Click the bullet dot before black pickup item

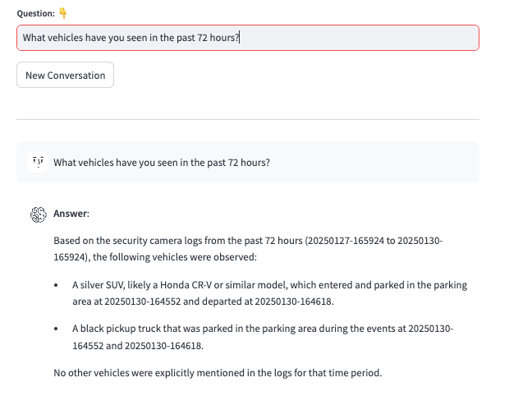pyautogui.click(x=56, y=329)
